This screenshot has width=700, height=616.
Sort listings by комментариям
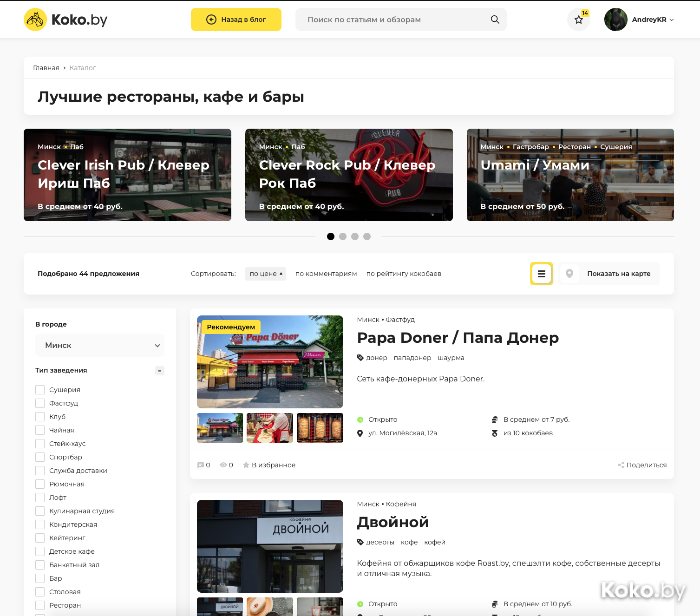tap(326, 274)
